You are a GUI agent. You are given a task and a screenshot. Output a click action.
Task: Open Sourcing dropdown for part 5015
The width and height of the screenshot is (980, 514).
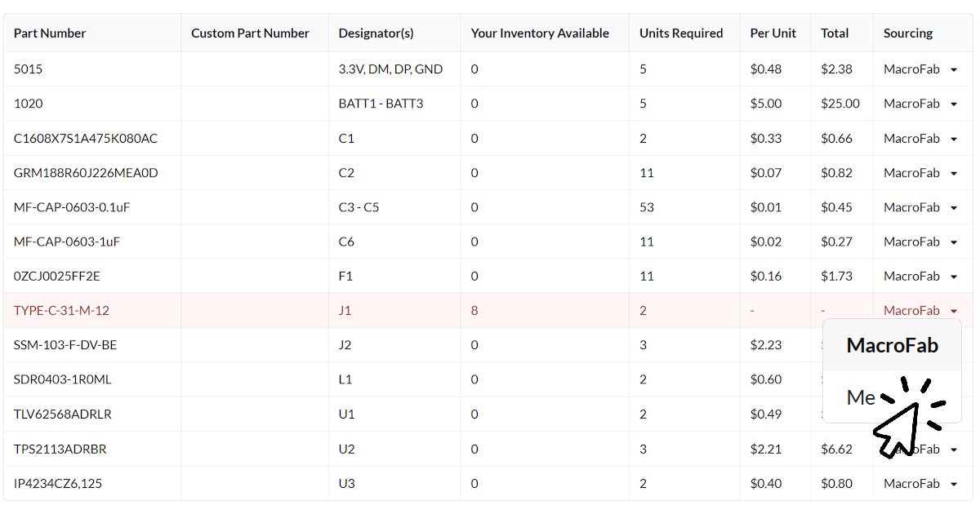pyautogui.click(x=953, y=70)
